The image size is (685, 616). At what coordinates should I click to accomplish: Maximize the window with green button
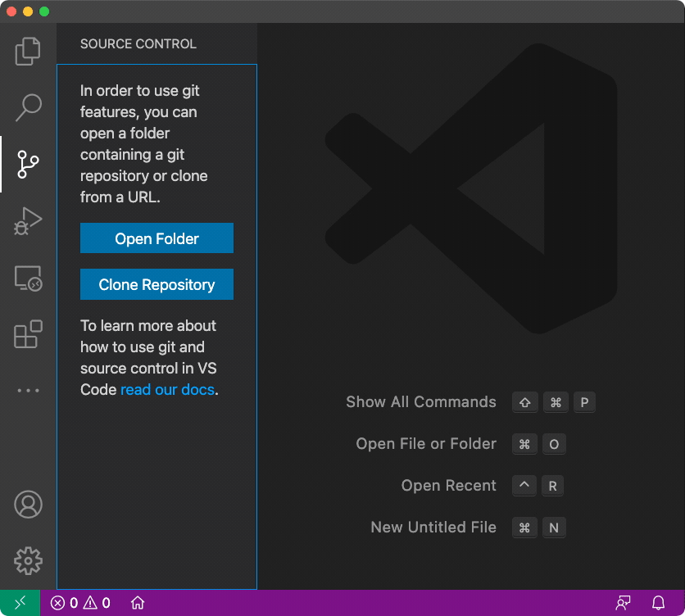click(x=44, y=11)
